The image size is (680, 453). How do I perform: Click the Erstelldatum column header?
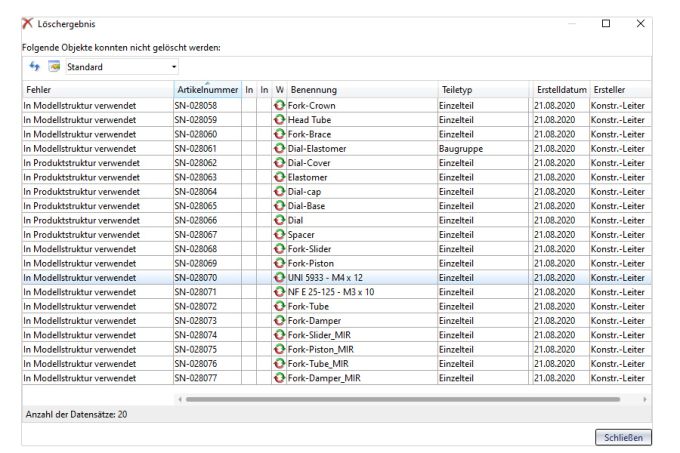[x=560, y=90]
